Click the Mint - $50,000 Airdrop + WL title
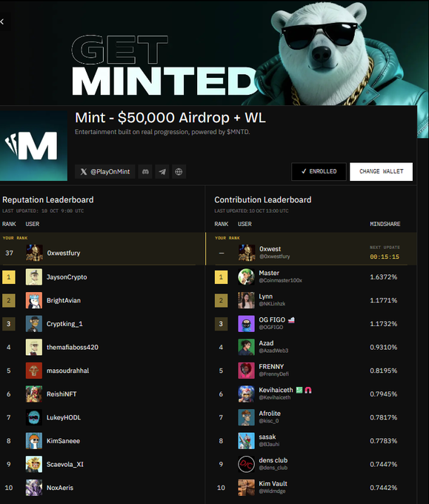This screenshot has width=429, height=504. [170, 118]
